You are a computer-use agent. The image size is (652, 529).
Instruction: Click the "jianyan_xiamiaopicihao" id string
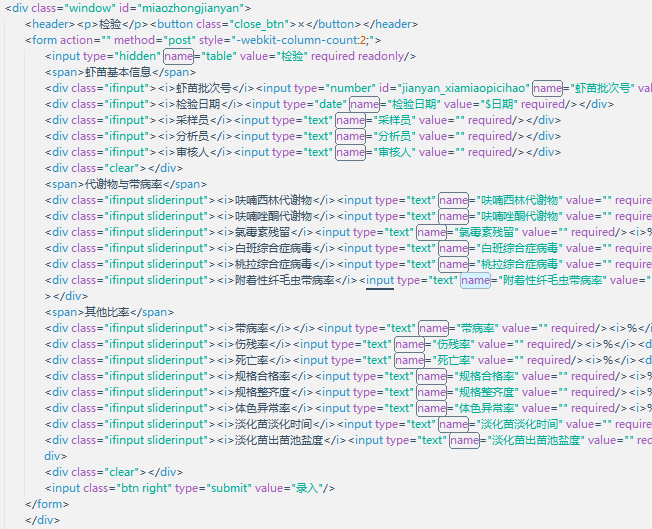[x=464, y=88]
